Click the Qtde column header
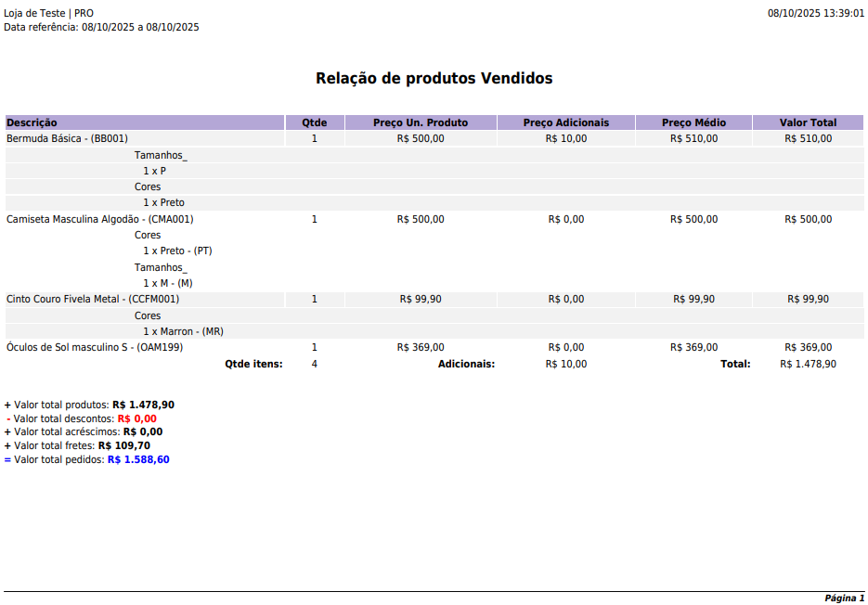Screen dimensions: 868x605 315,122
